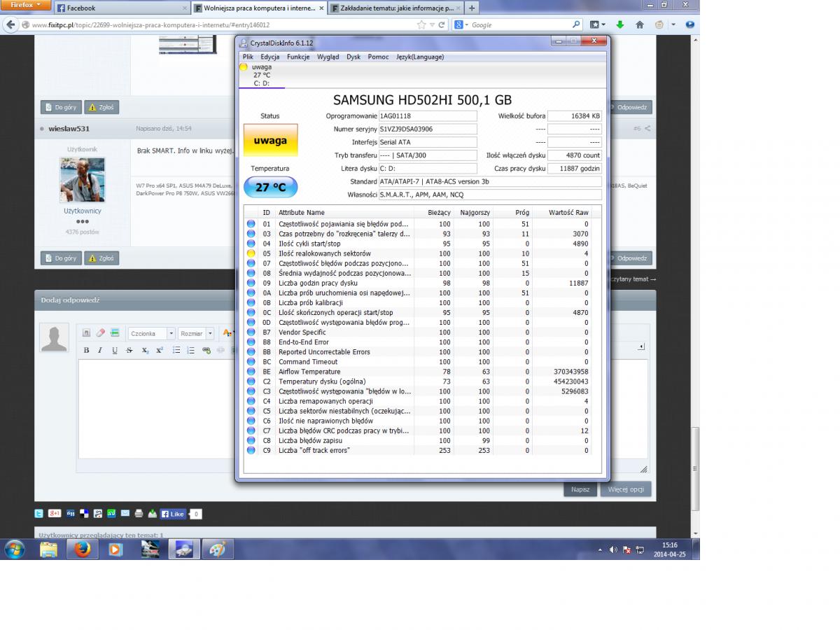Share the topic on Google +1
The width and height of the screenshot is (840, 630).
coord(55,514)
